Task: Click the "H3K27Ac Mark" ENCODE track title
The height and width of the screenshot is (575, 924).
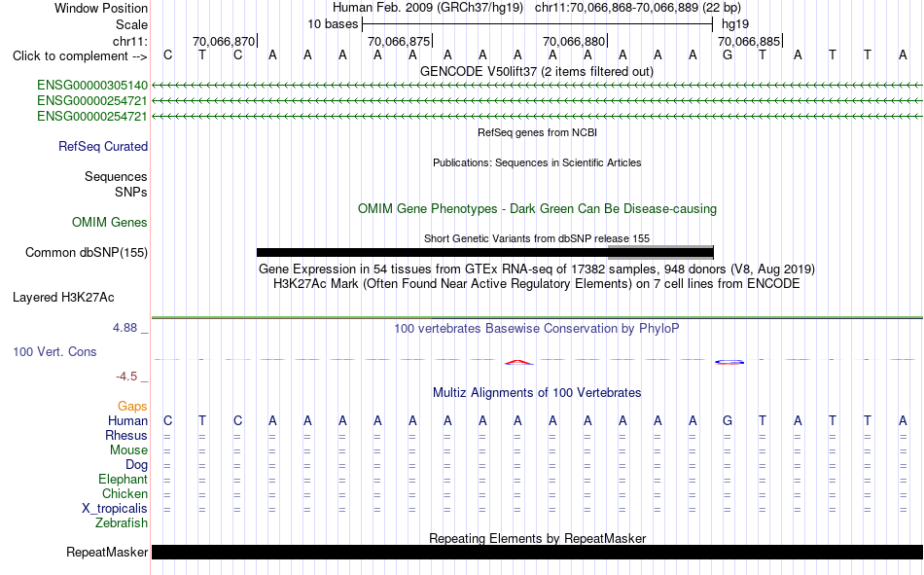Action: [x=537, y=284]
